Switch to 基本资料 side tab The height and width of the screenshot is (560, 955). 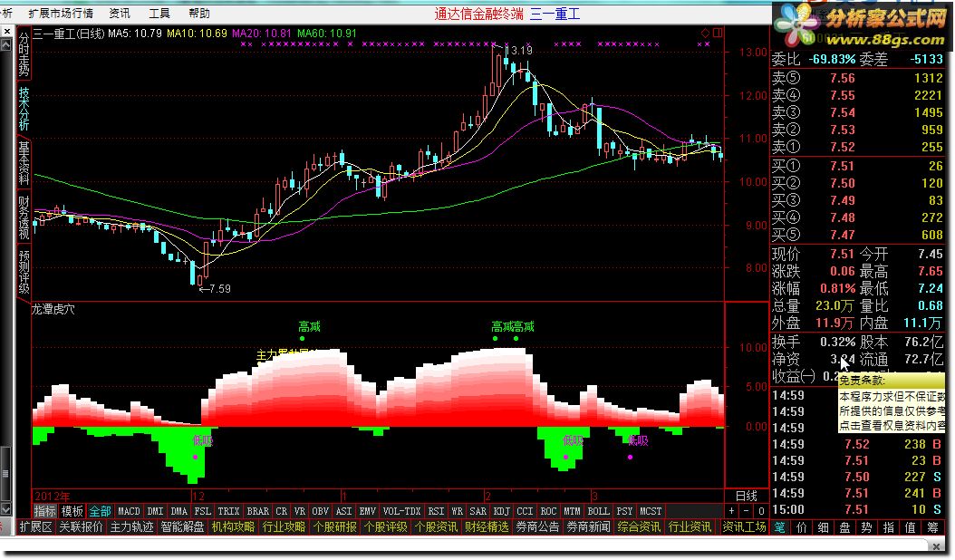point(24,163)
